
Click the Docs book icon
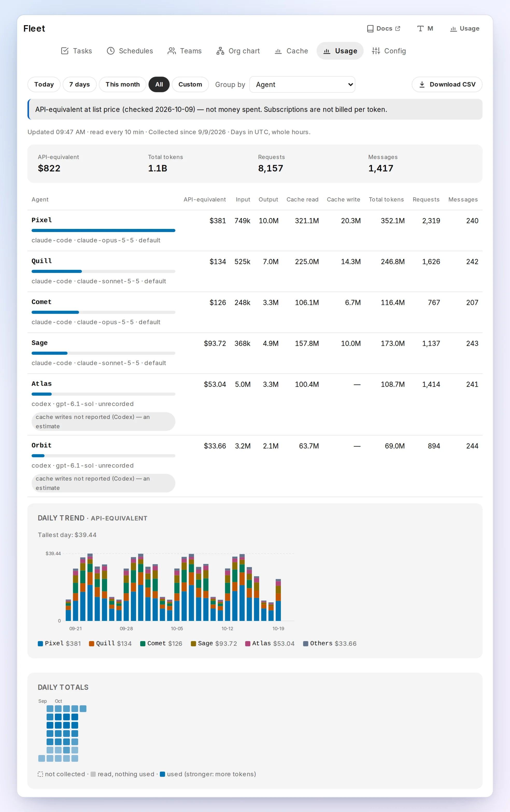point(370,29)
